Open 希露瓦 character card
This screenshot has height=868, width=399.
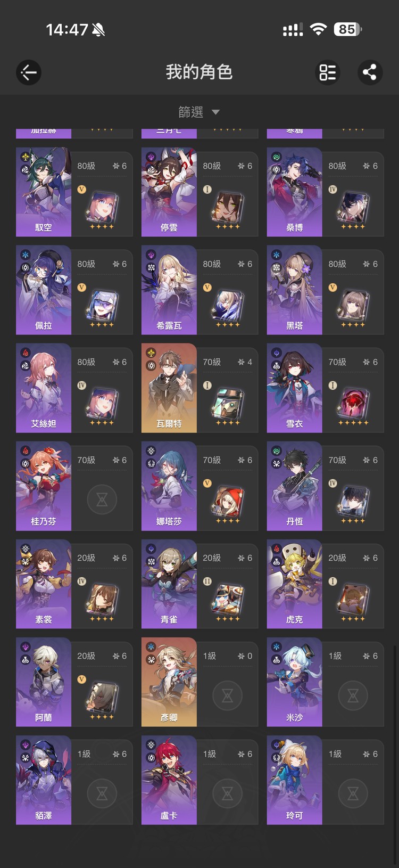pyautogui.click(x=200, y=290)
